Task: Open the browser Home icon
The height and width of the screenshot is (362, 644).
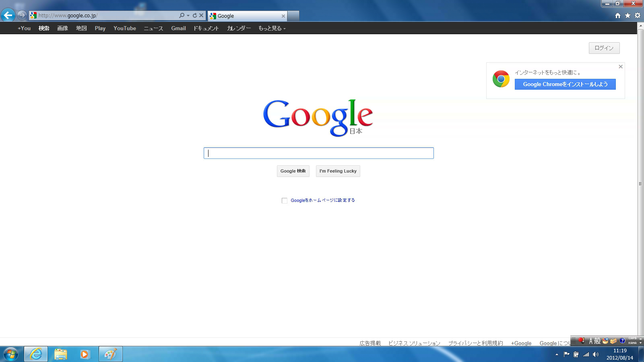Action: pyautogui.click(x=618, y=15)
